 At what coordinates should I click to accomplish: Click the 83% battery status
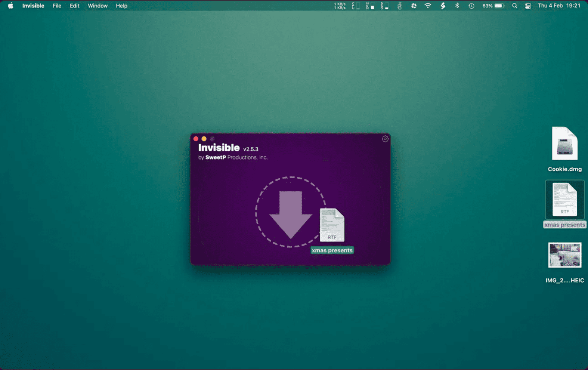pyautogui.click(x=493, y=6)
